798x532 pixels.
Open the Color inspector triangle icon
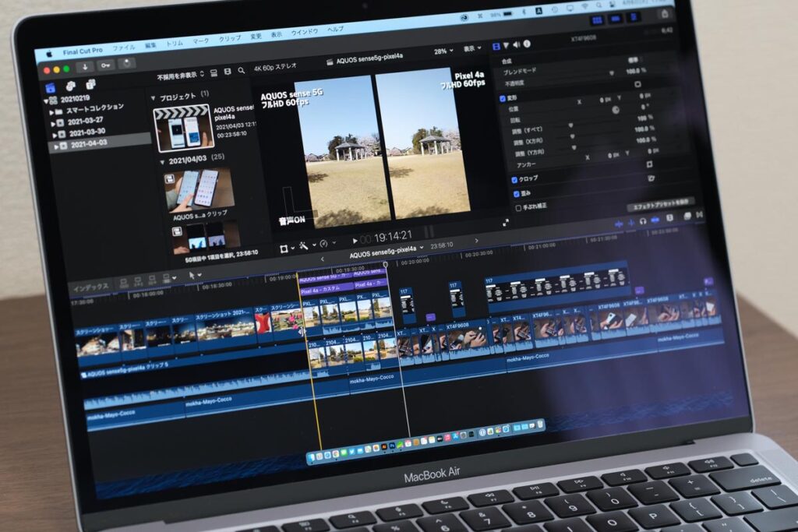(507, 45)
